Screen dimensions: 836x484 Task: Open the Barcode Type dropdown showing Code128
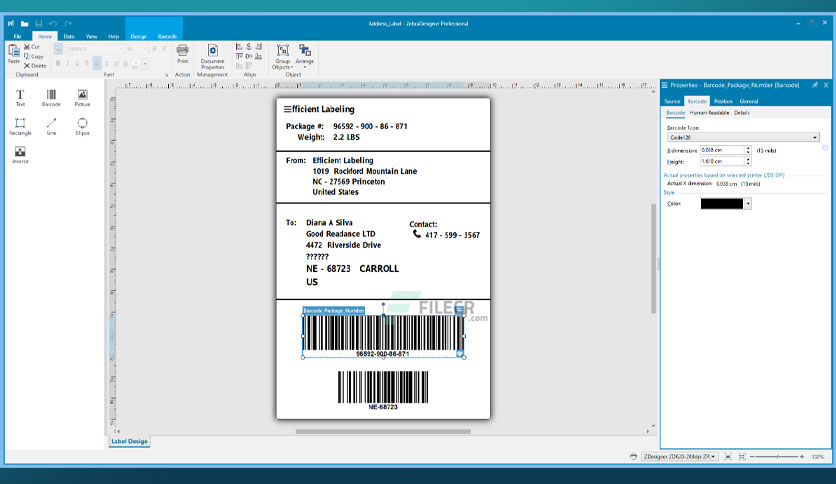743,138
